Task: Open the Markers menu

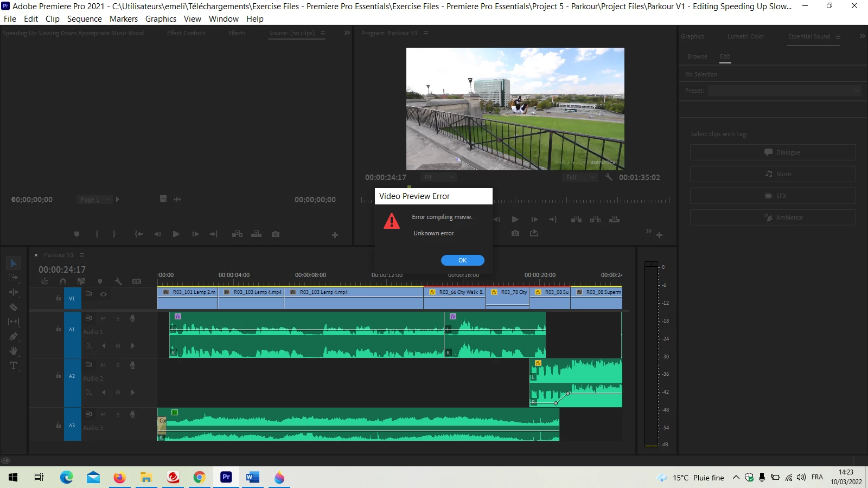Action: pos(124,18)
